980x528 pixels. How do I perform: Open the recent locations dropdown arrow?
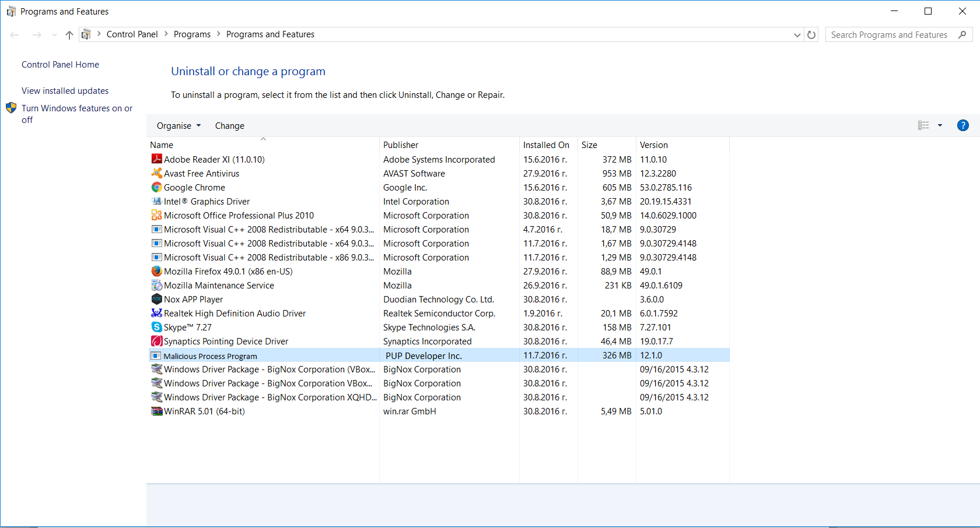[x=54, y=35]
